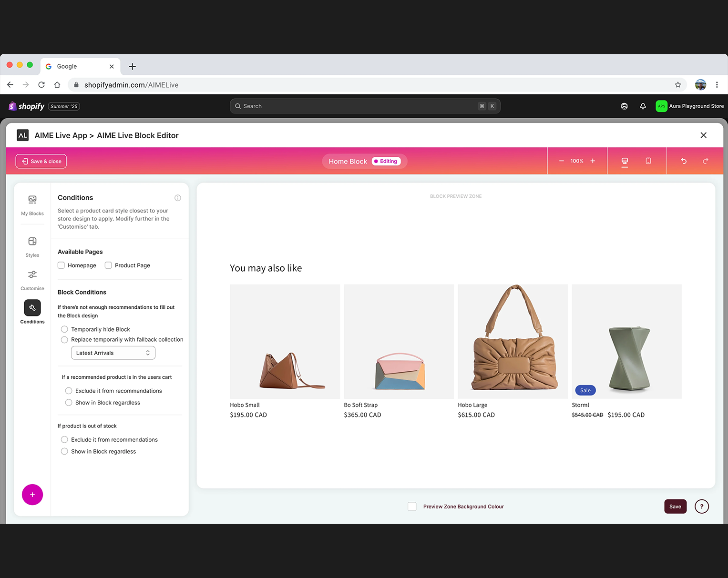Go back in browser history
The height and width of the screenshot is (578, 728).
click(x=10, y=85)
